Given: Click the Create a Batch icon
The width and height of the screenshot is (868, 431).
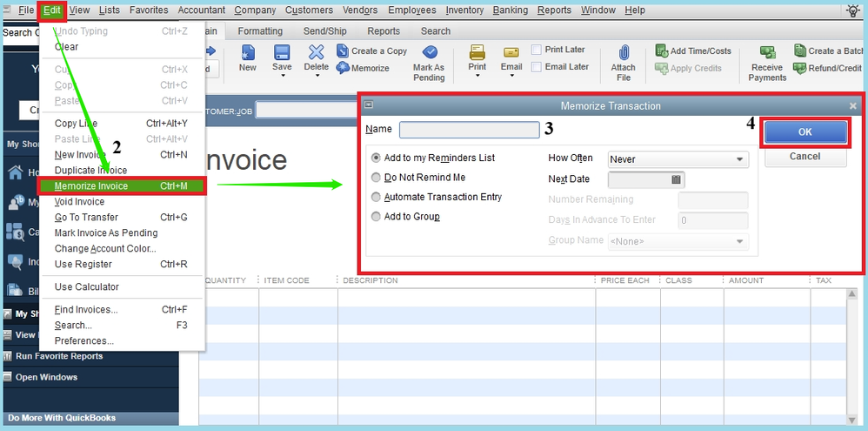Looking at the screenshot, I should click(799, 51).
